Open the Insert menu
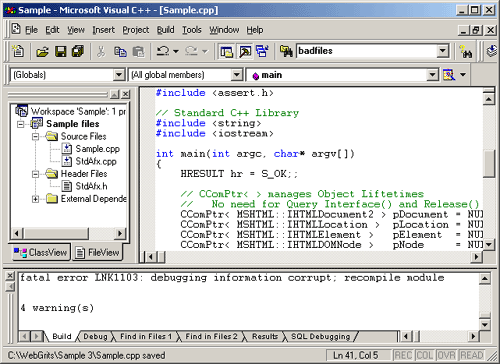 [103, 30]
